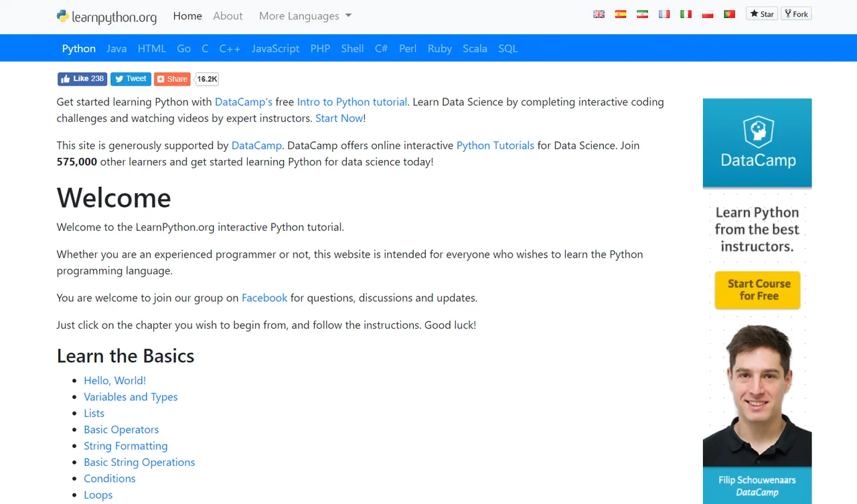The height and width of the screenshot is (504, 857).
Task: Select the Python language tab
Action: pos(79,48)
